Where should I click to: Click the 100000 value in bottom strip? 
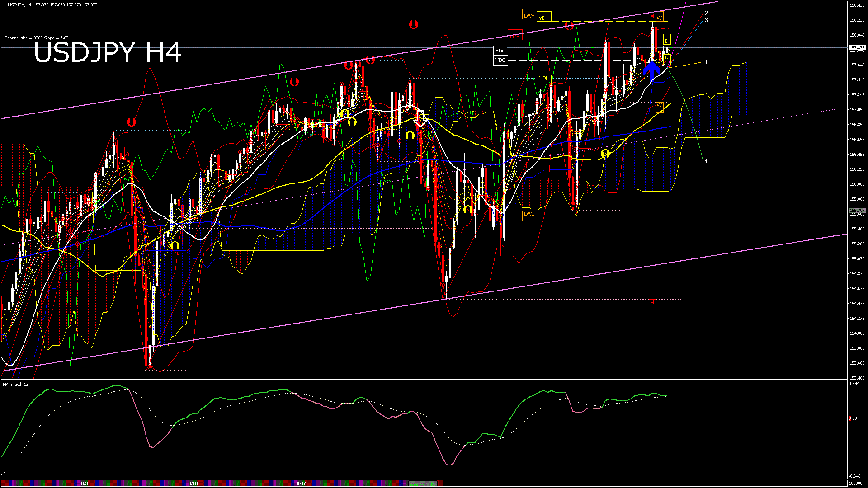(x=856, y=483)
